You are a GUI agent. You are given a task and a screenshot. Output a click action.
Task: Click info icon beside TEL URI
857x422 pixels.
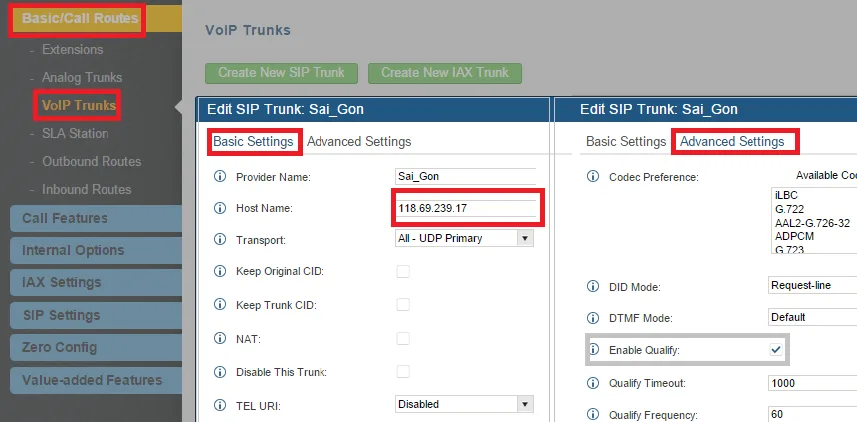coord(220,404)
